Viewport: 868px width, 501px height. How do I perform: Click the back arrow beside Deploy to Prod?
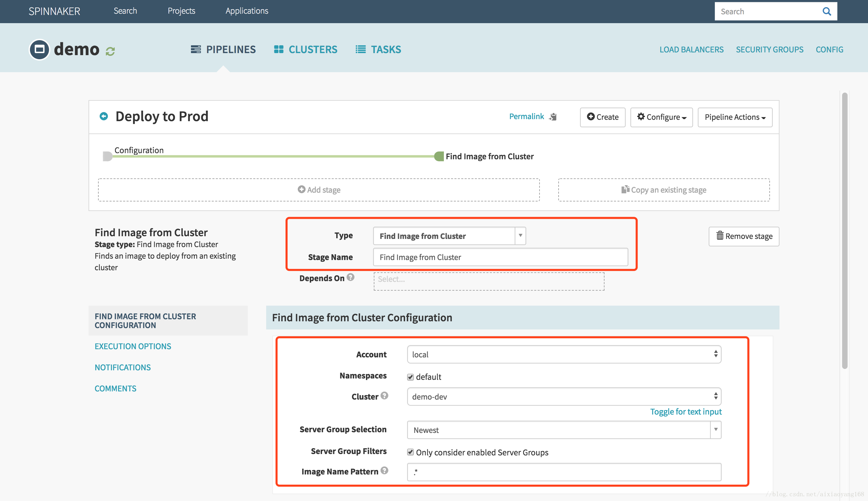[x=103, y=116]
